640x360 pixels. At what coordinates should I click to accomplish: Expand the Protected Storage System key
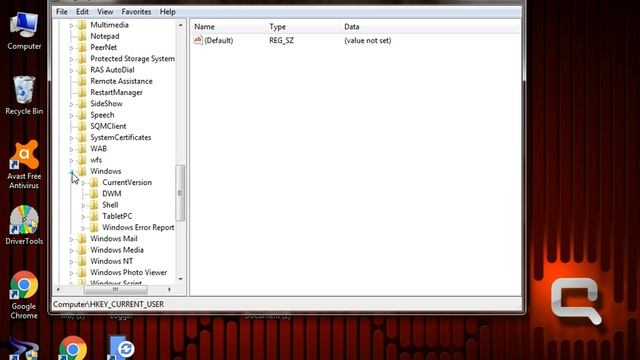pos(71,59)
